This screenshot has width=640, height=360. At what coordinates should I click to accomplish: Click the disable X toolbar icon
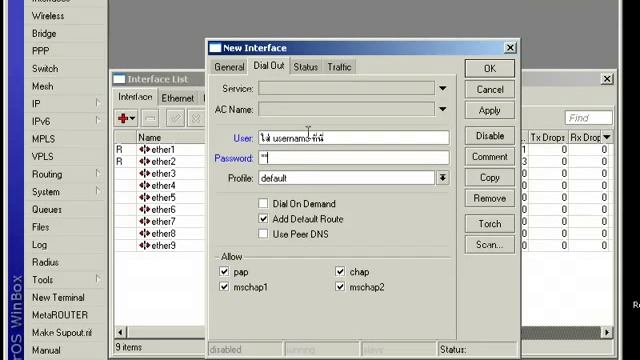click(x=196, y=118)
